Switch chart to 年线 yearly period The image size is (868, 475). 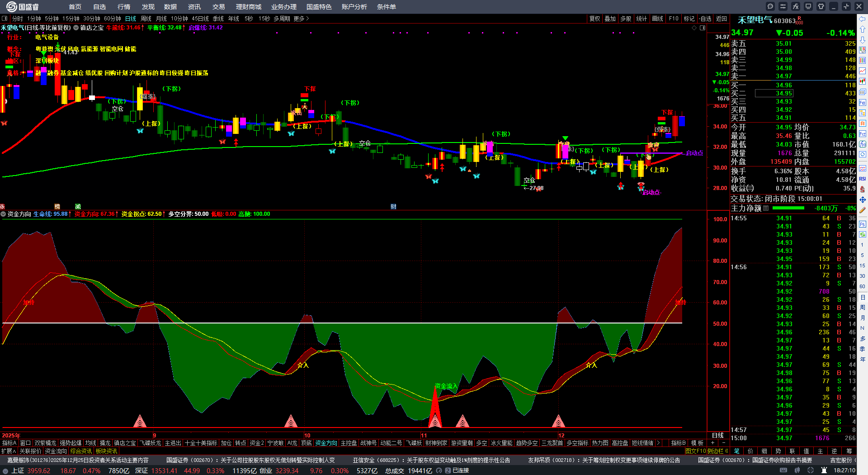pyautogui.click(x=234, y=19)
